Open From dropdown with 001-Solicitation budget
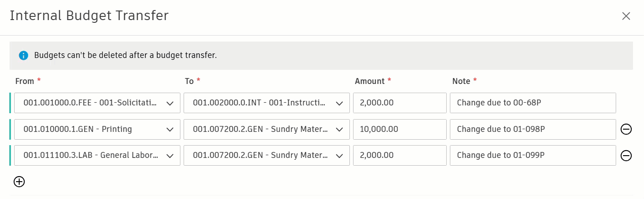The height and width of the screenshot is (199, 644). pyautogui.click(x=97, y=103)
